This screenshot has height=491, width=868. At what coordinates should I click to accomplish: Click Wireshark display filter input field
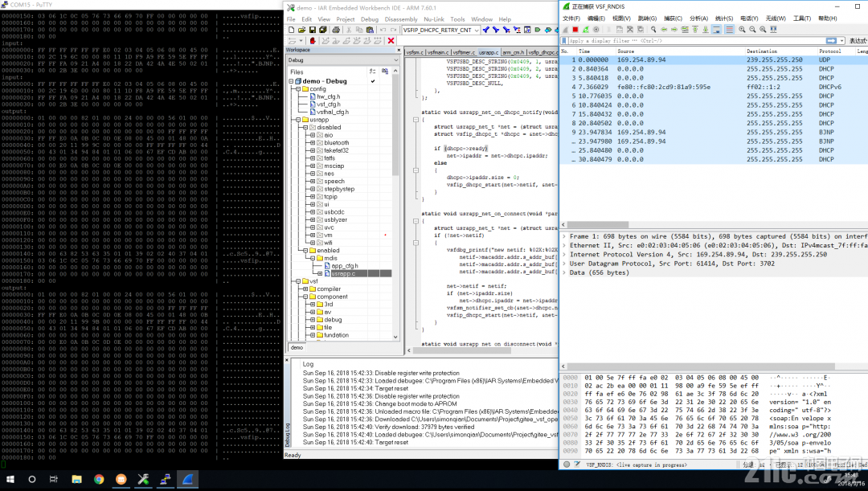[698, 40]
